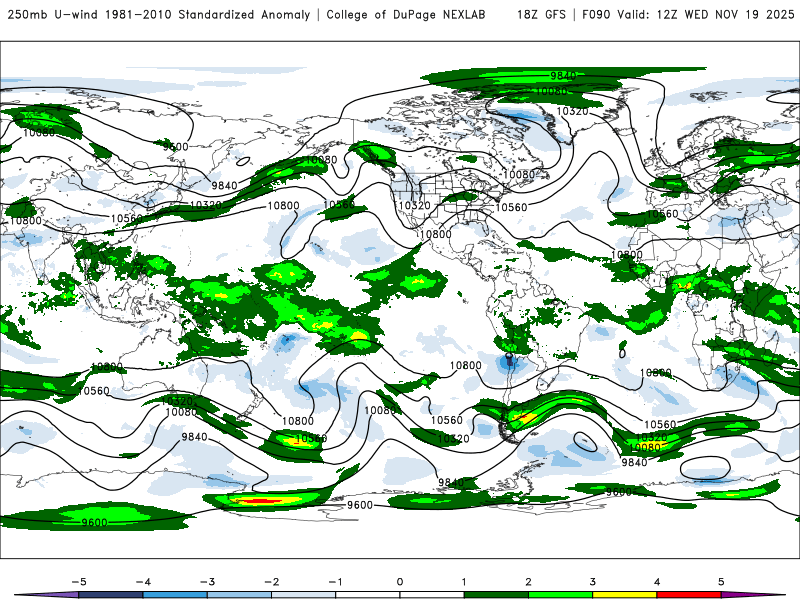Click the colorbar label '5'
The height and width of the screenshot is (600, 800).
coord(721,582)
